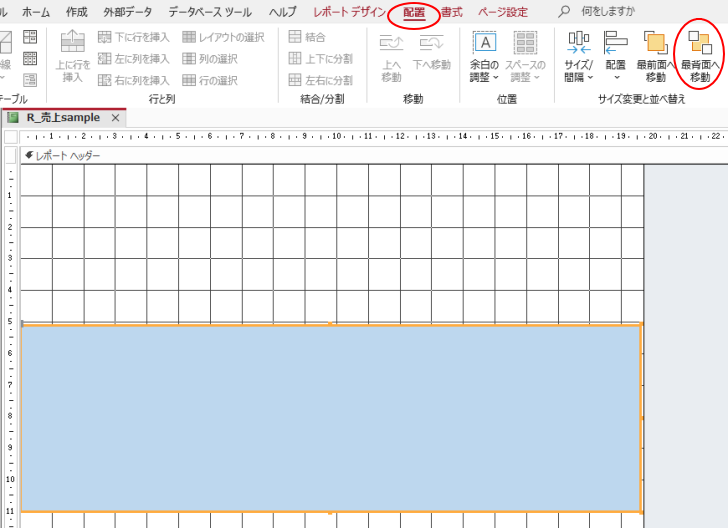The height and width of the screenshot is (528, 728).
Task: Open the 作成 ribbon tab
Action: point(77,12)
